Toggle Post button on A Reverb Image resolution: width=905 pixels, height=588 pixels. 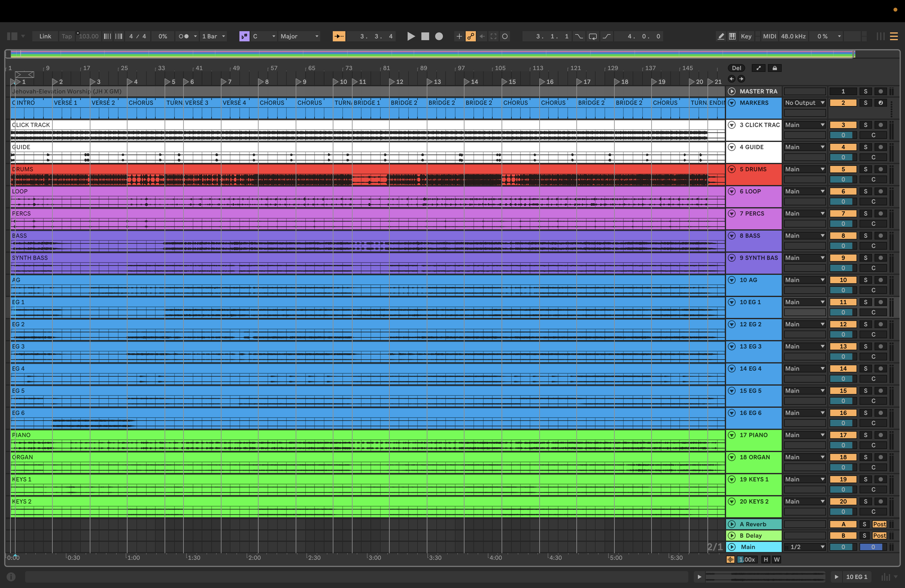point(879,524)
